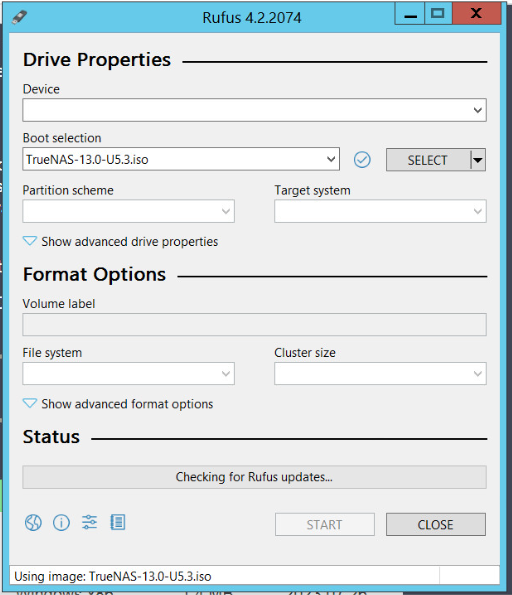Click the START button
The width and height of the screenshot is (512, 595).
pos(325,525)
